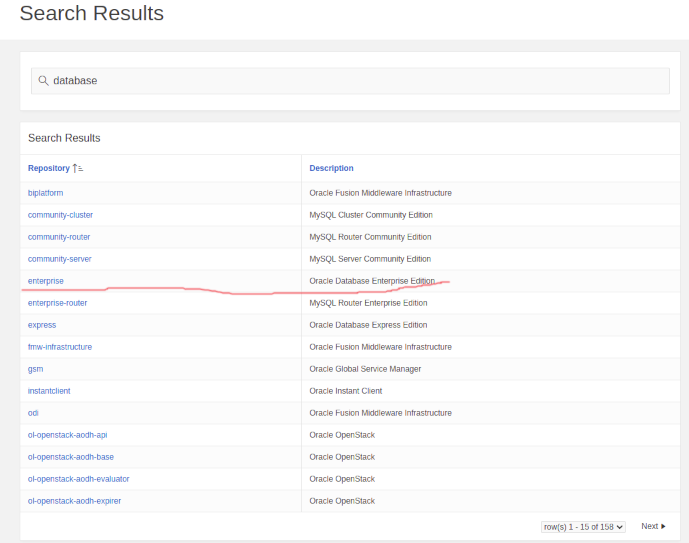The image size is (689, 543).
Task: Open the ol-openstack-aodh-api repository
Action: tap(67, 435)
